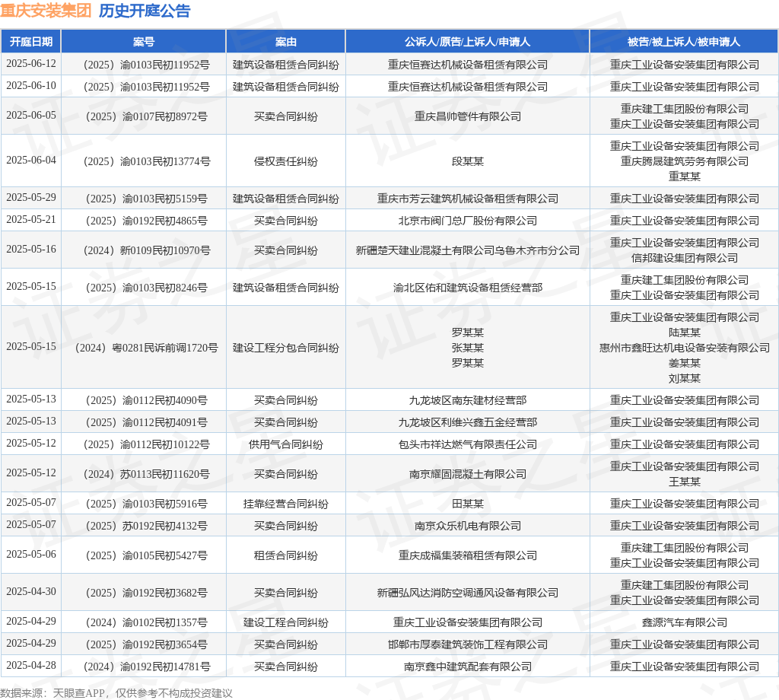Click the 被告/被上诉人/被申请人 column header
Viewport: 779px width, 700px height.
tap(684, 42)
